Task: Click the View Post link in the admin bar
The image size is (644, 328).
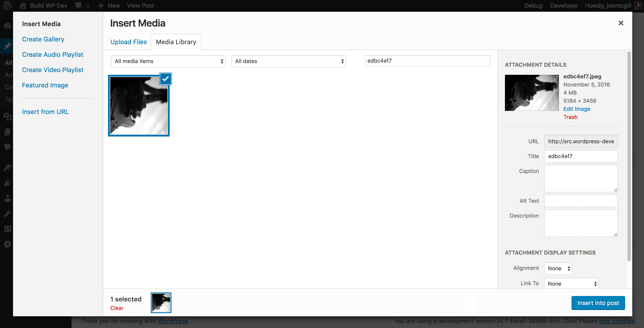Action: 140,5
